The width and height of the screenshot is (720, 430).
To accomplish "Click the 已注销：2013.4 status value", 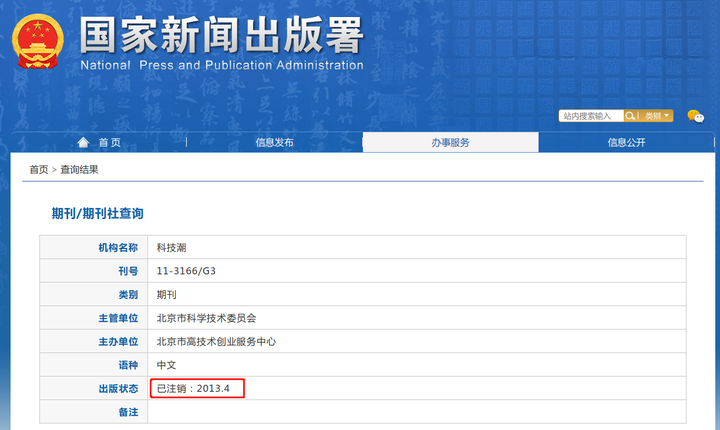I will [x=193, y=388].
